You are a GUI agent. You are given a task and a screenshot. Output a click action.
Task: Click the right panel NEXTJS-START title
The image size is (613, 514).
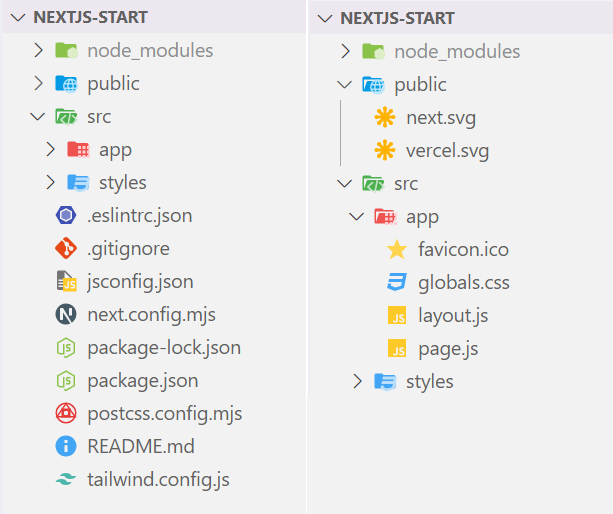(397, 18)
